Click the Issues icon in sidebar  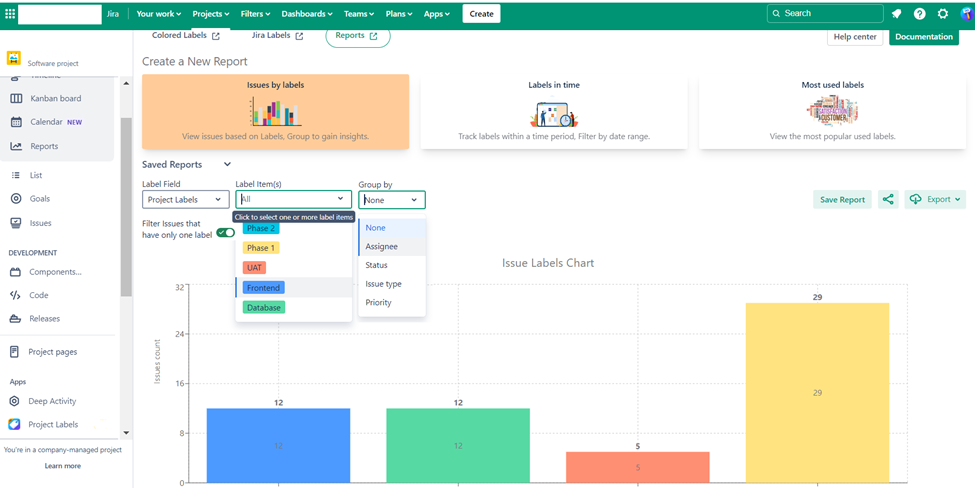(16, 223)
